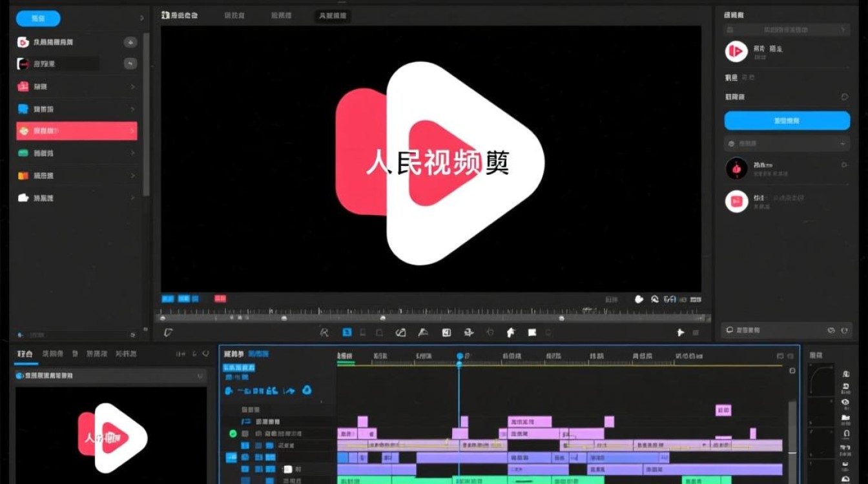Open the highlighted fourth tab above the preview
The image size is (868, 484).
[333, 15]
